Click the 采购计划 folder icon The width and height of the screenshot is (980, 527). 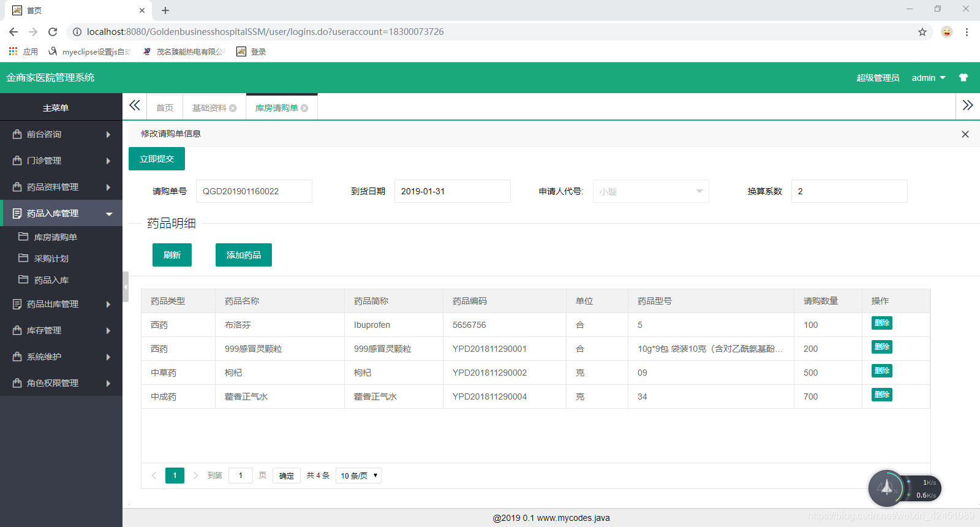click(23, 258)
